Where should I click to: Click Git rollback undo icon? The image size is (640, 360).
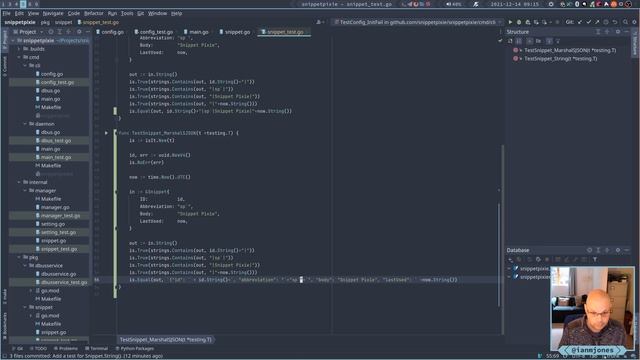point(615,22)
